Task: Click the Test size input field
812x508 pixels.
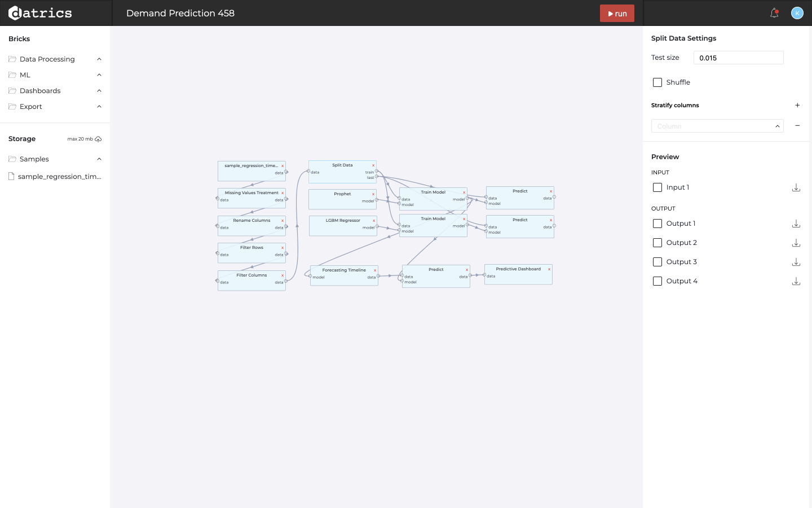Action: (x=738, y=58)
